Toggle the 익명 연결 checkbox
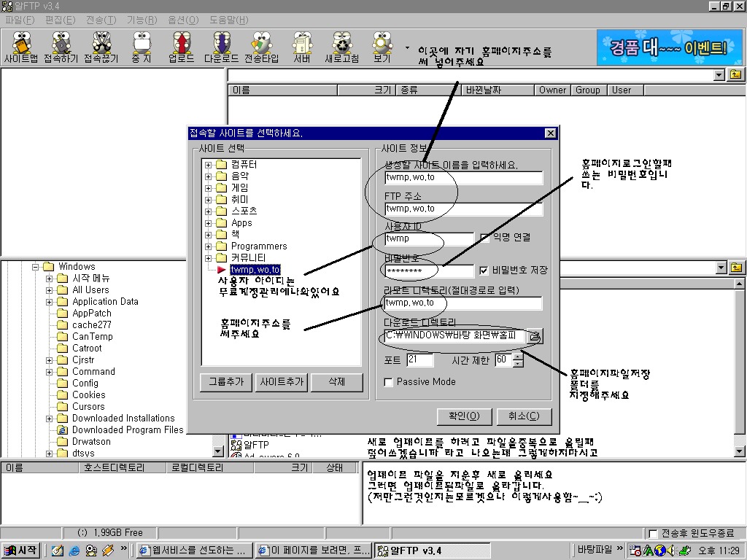 pyautogui.click(x=485, y=238)
